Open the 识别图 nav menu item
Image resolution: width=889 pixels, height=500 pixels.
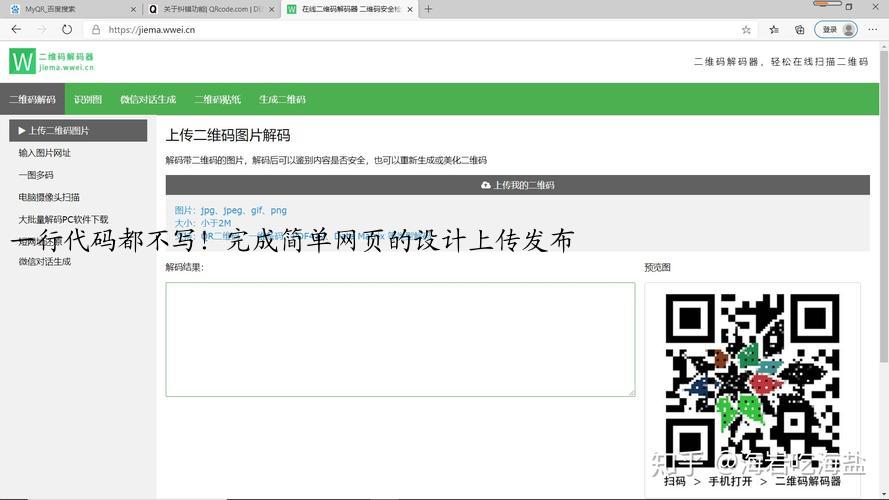[x=88, y=99]
